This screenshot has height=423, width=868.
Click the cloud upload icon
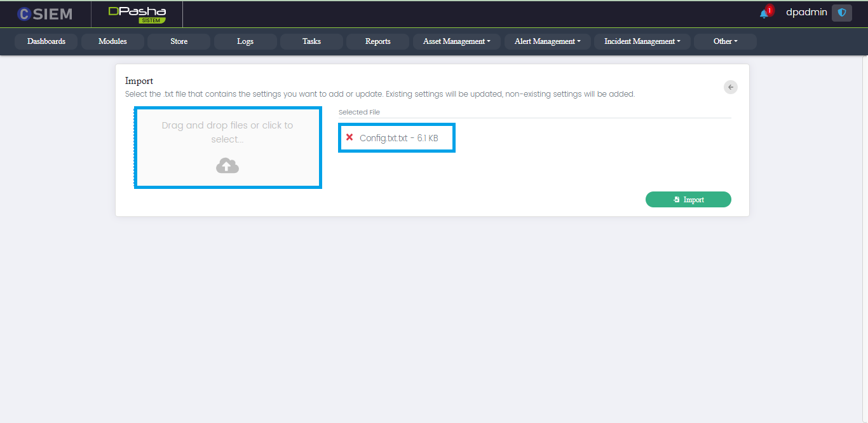coord(227,166)
